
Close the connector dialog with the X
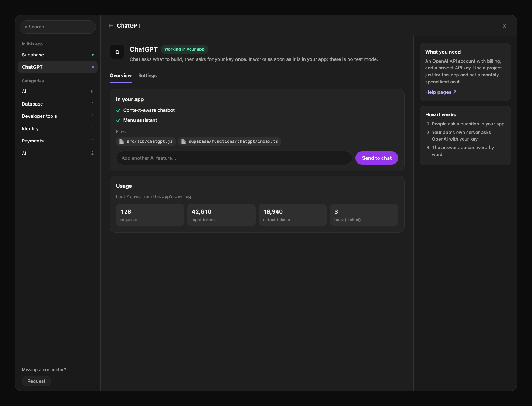[504, 26]
